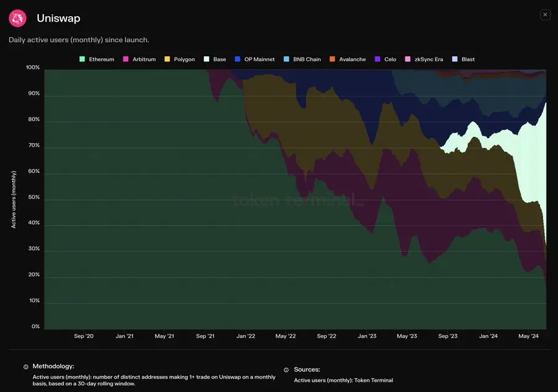Screen dimensions: 558x392
Task: Click the Methodology info icon
Action: [25, 367]
